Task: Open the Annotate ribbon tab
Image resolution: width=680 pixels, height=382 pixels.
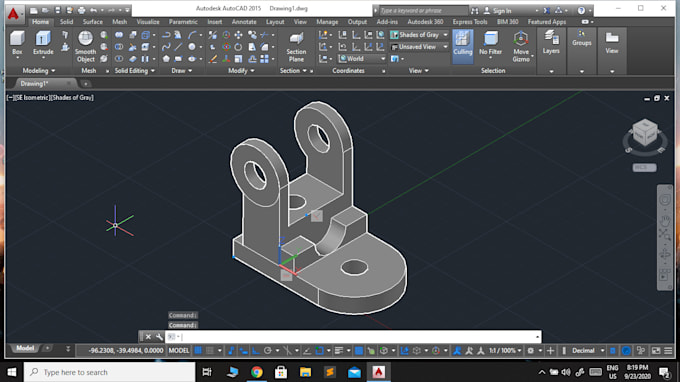Action: coord(244,22)
